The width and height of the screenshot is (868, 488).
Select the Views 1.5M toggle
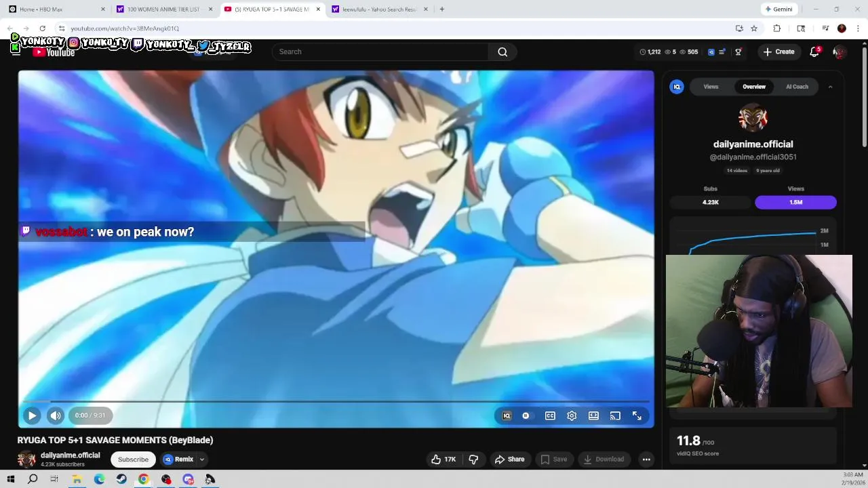795,202
